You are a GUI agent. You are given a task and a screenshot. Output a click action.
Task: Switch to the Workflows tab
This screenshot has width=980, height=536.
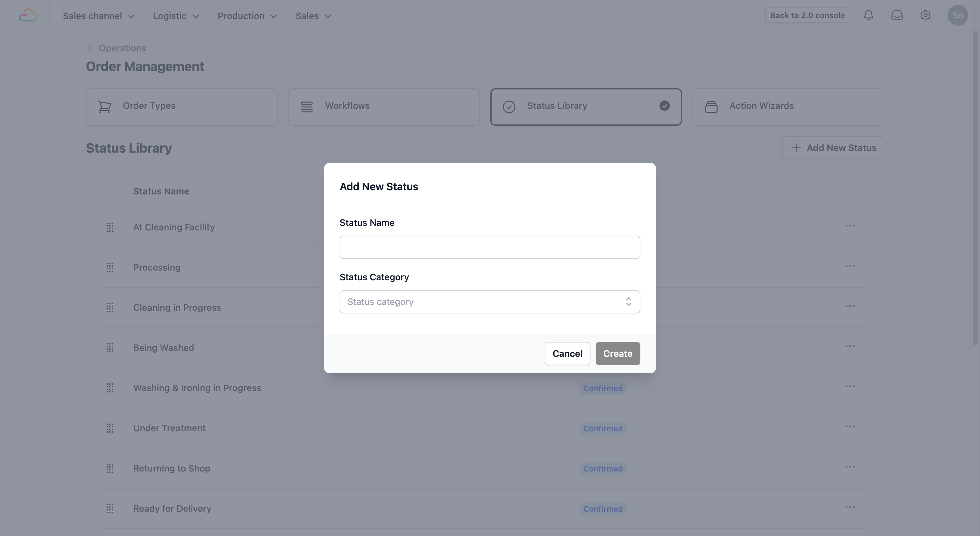coord(383,107)
